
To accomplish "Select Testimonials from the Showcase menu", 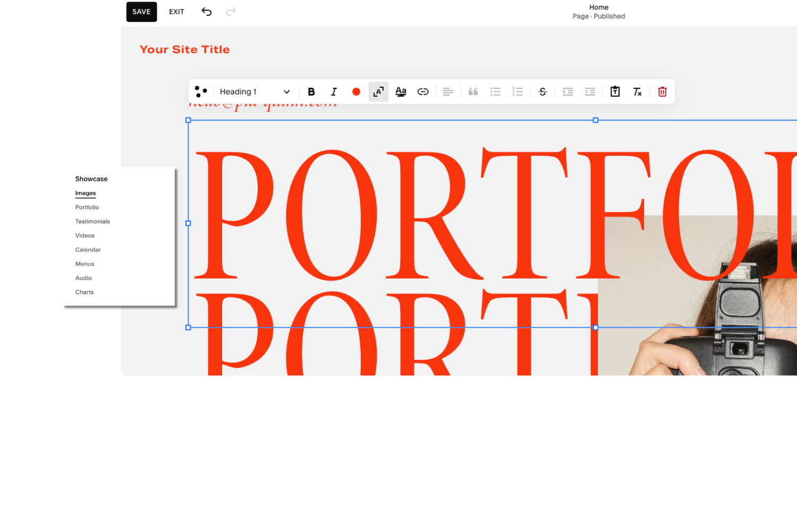I will pyautogui.click(x=92, y=221).
